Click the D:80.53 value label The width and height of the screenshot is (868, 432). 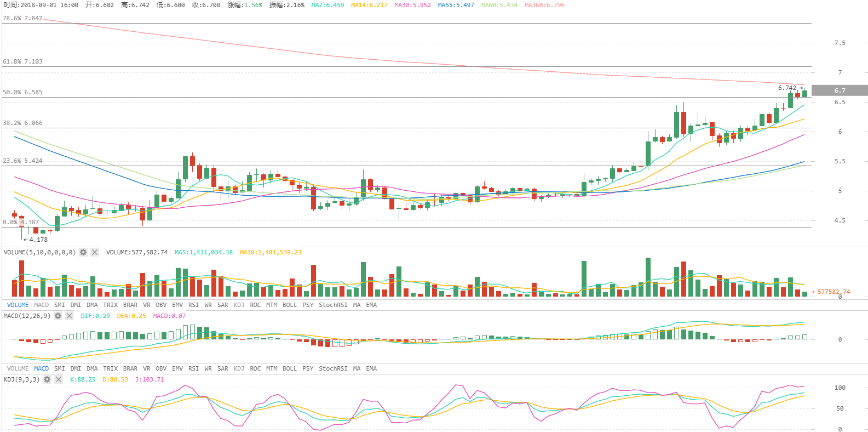point(115,379)
